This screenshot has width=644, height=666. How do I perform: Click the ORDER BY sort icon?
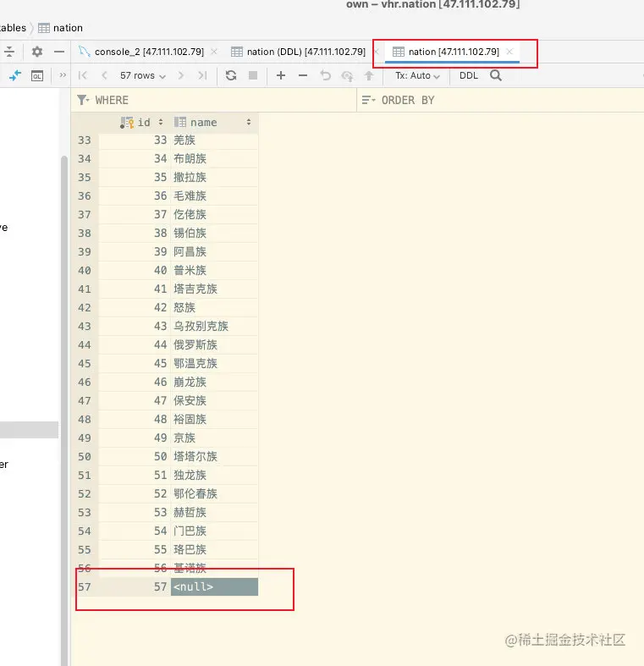pyautogui.click(x=368, y=100)
